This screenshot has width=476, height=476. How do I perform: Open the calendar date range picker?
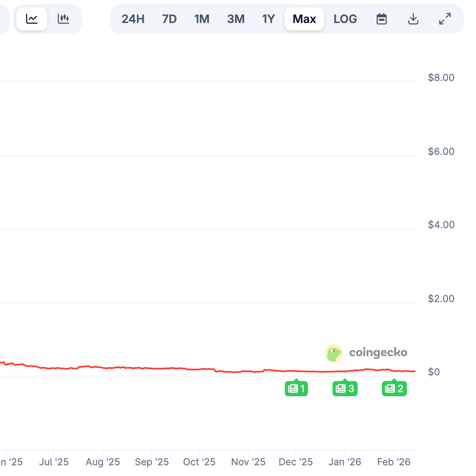[381, 18]
